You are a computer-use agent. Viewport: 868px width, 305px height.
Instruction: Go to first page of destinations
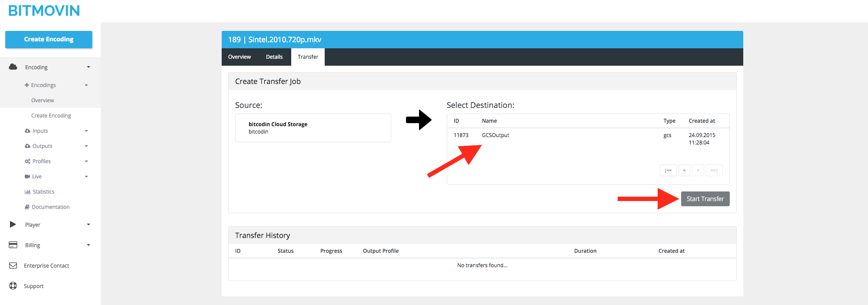[x=668, y=170]
